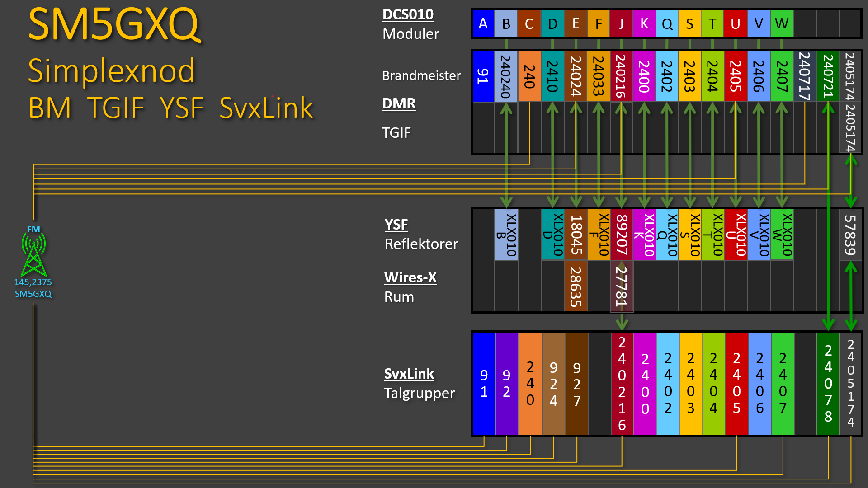Click the Brandmeister row label
Image resolution: width=868 pixels, height=488 pixels.
tap(421, 75)
